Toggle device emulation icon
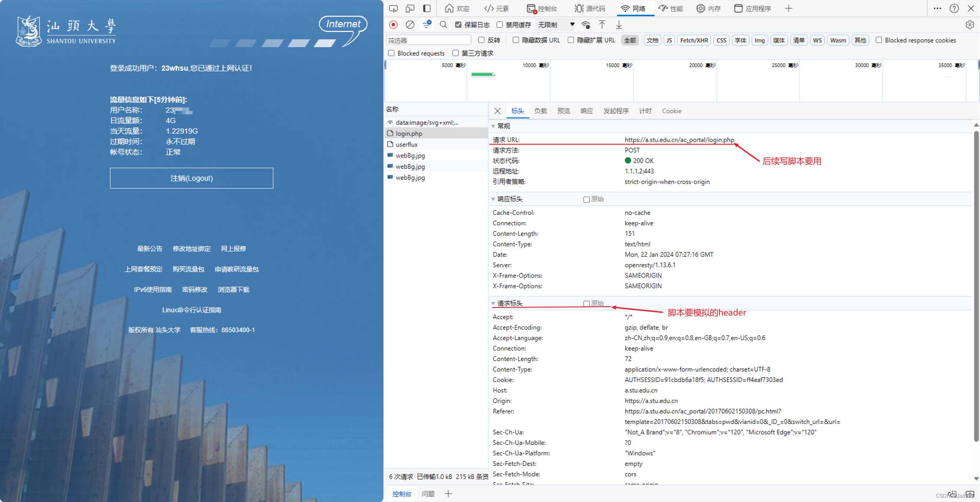The image size is (980, 502). tap(409, 8)
